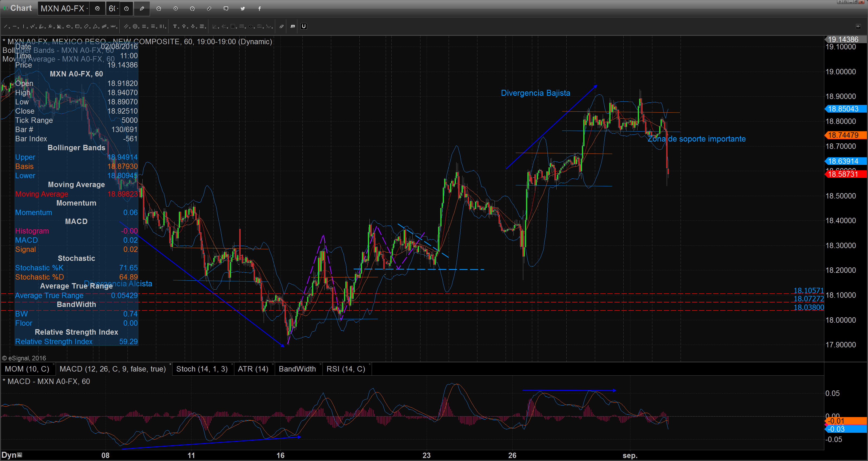Switch to MACD (12, 26, C, 9) tab
The width and height of the screenshot is (868, 461).
click(113, 369)
